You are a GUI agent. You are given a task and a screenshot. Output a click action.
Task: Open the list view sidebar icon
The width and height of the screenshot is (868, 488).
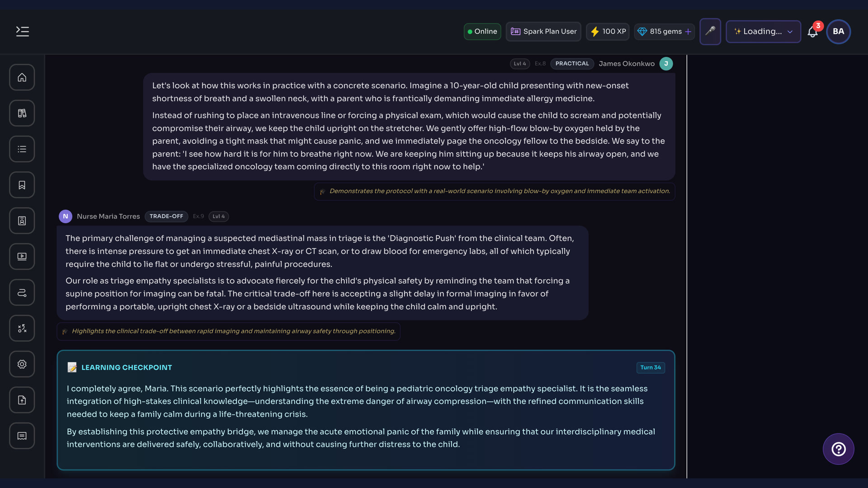point(22,149)
